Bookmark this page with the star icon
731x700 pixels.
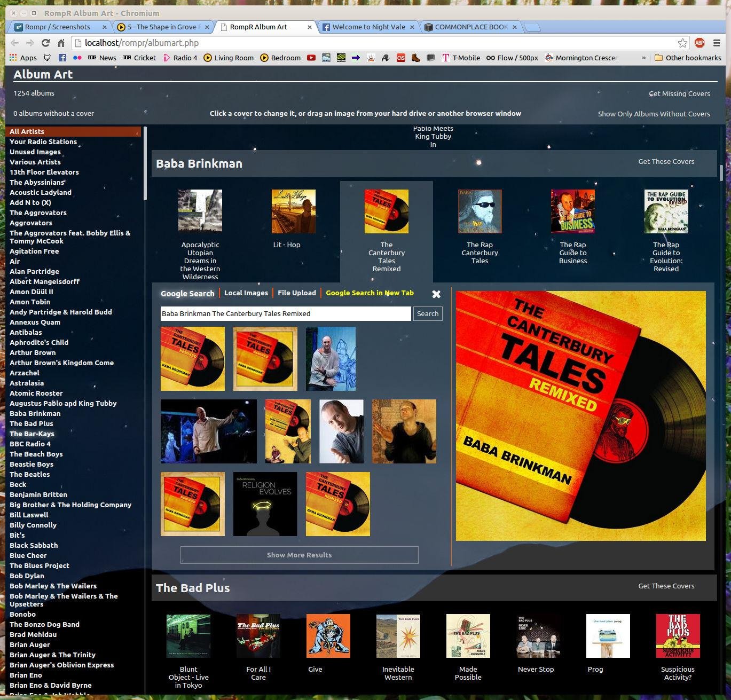[682, 43]
